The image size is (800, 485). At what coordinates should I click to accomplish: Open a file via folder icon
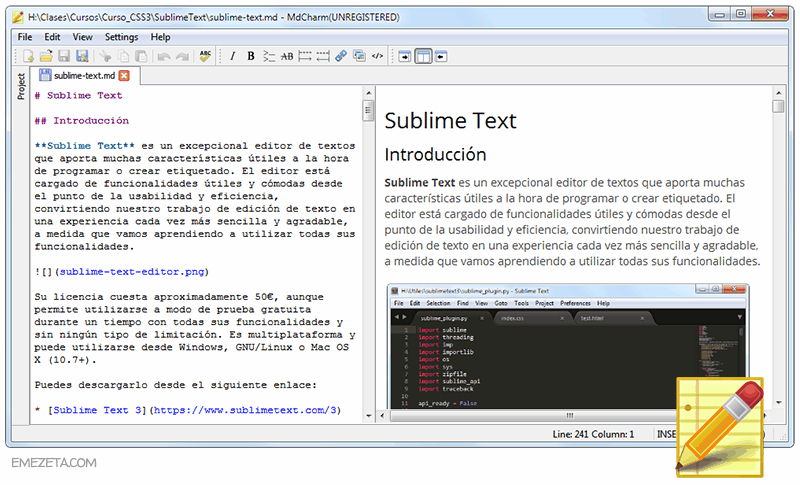click(46, 56)
